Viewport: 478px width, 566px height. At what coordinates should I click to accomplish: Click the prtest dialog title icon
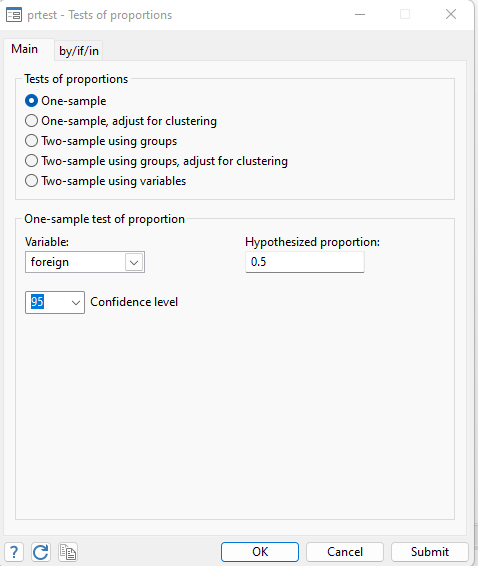[x=14, y=15]
